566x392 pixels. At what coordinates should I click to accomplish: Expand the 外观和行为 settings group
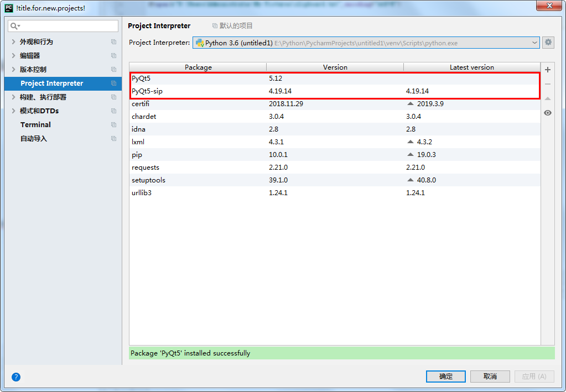[13, 42]
